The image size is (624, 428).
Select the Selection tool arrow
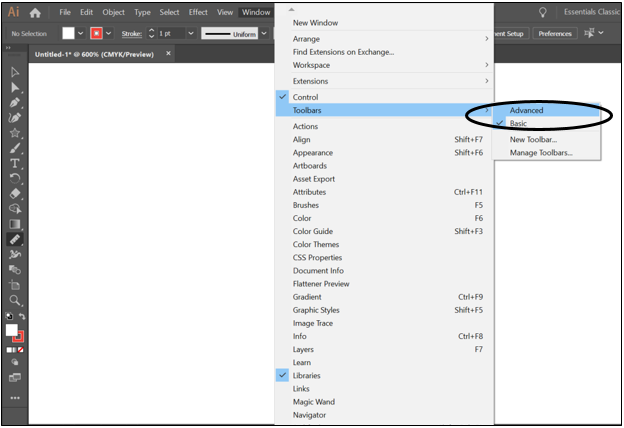pyautogui.click(x=15, y=72)
